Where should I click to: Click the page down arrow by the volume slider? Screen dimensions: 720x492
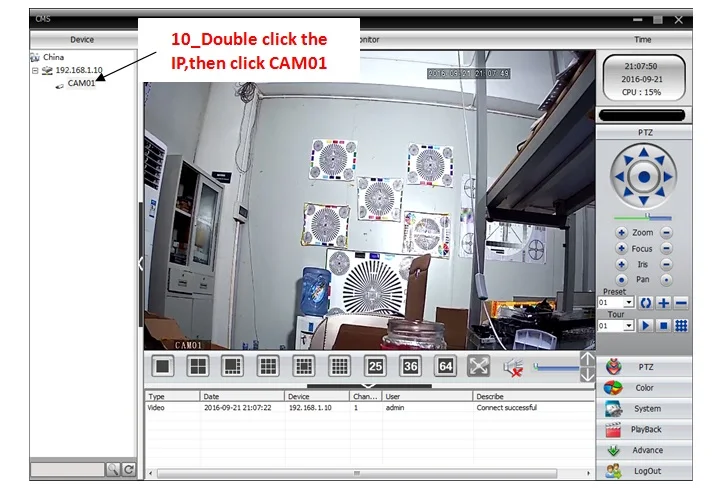[x=587, y=374]
